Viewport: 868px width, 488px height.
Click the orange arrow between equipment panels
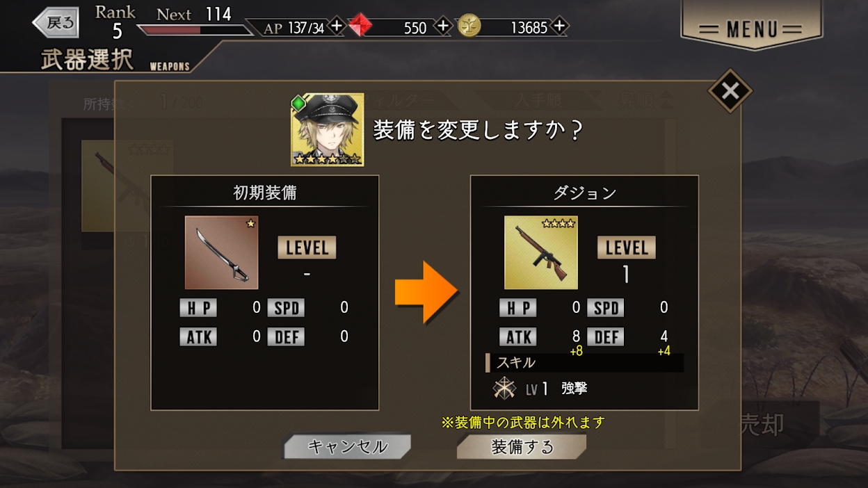pyautogui.click(x=426, y=292)
